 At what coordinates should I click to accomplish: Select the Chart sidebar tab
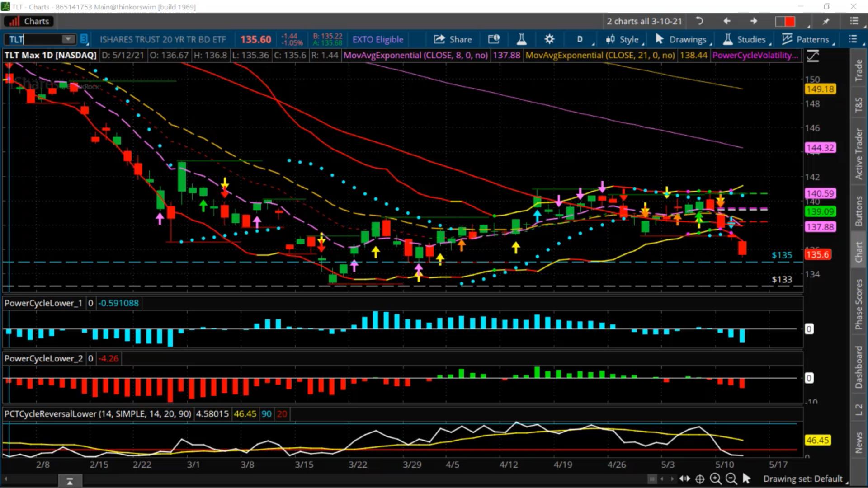(859, 252)
